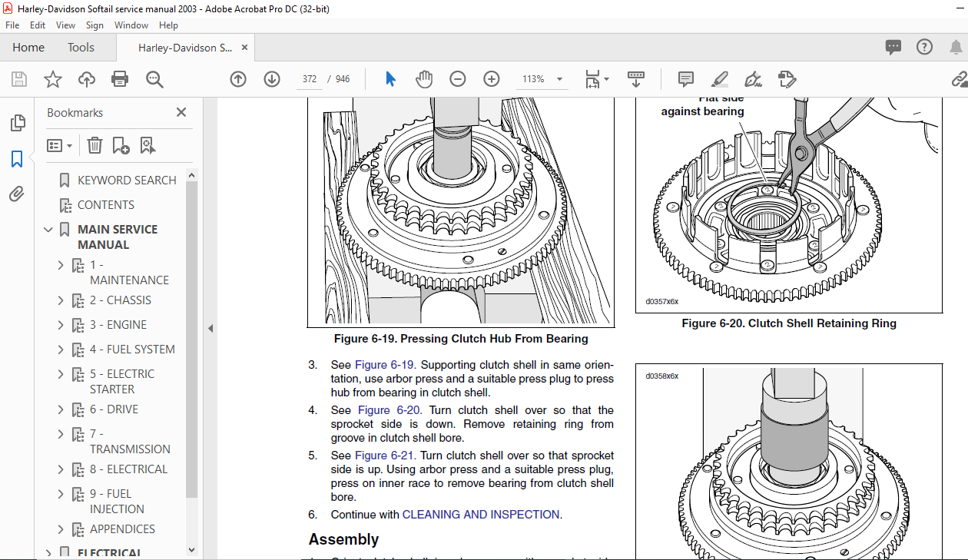968x560 pixels.
Task: Open the bookmarks options dropdown
Action: coord(60,145)
